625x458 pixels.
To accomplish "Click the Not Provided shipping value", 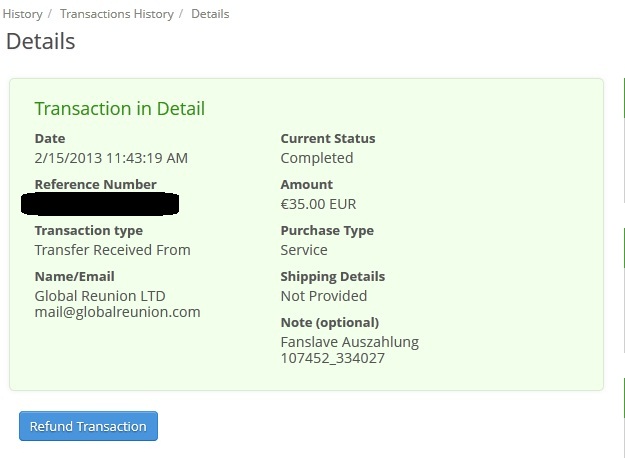I will tap(323, 296).
